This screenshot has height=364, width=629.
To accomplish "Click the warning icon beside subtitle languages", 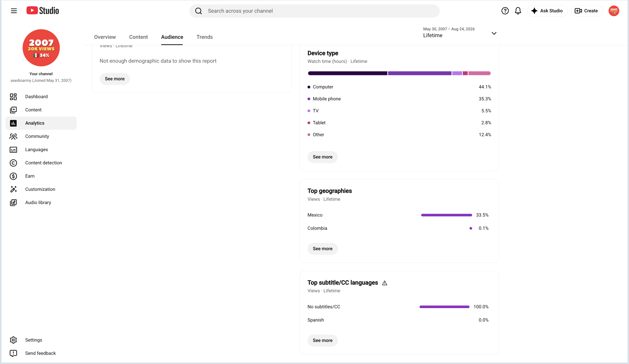I will tap(385, 283).
